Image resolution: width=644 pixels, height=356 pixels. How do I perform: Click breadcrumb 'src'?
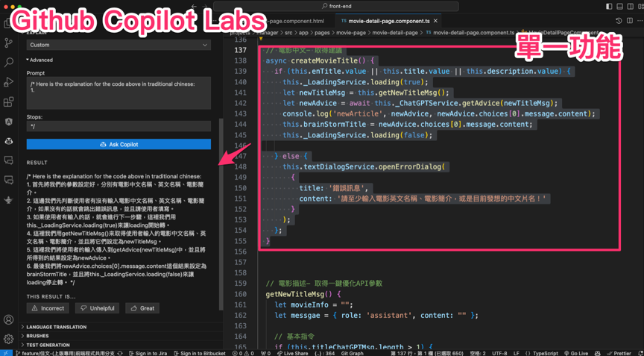click(288, 33)
